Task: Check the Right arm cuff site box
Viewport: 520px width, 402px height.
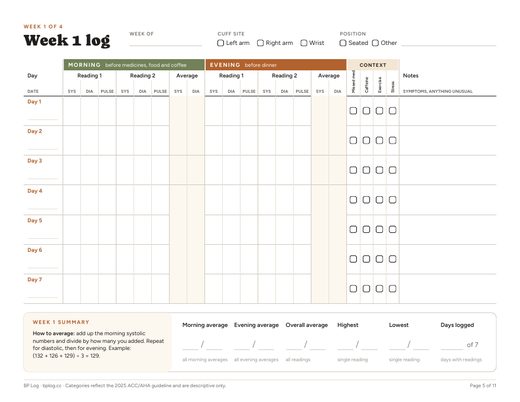Action: point(260,43)
